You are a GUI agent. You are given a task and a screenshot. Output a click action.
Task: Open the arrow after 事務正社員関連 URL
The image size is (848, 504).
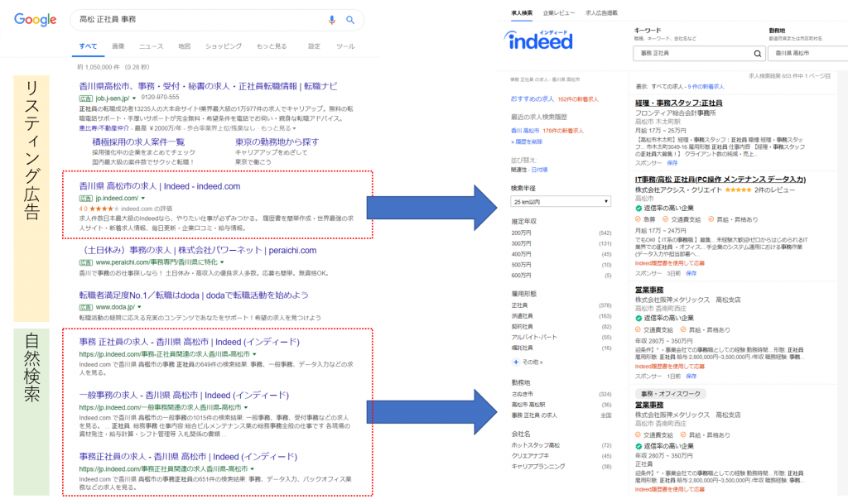[252, 469]
